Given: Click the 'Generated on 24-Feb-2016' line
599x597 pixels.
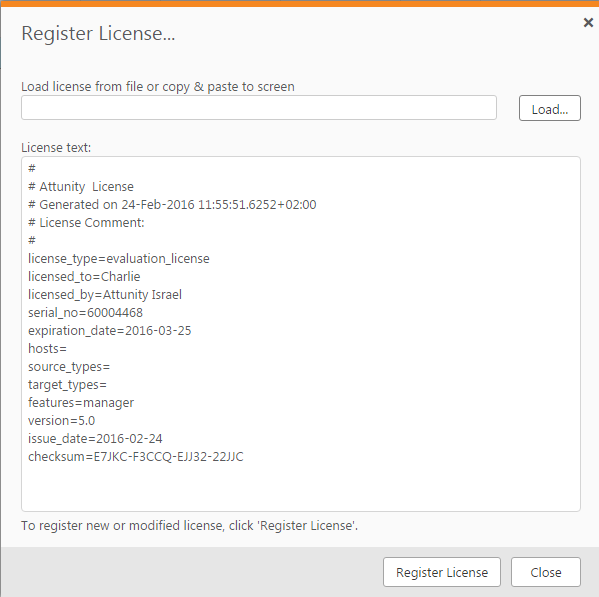Looking at the screenshot, I should click(172, 205).
